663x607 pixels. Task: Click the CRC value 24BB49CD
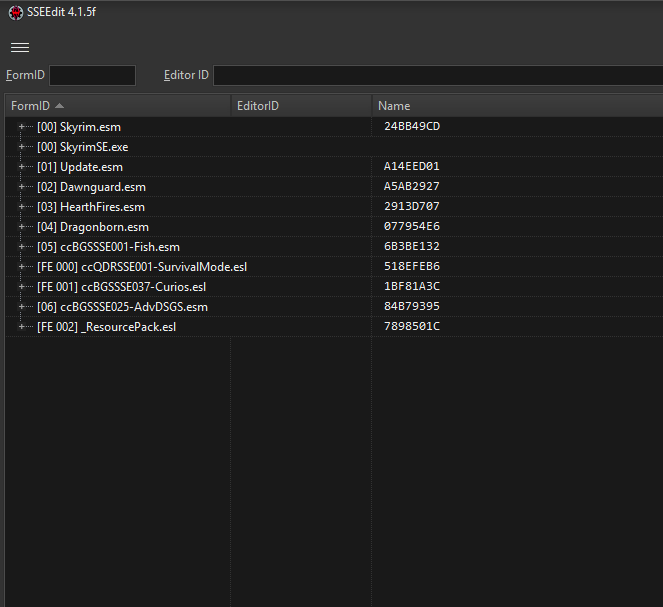coord(412,126)
